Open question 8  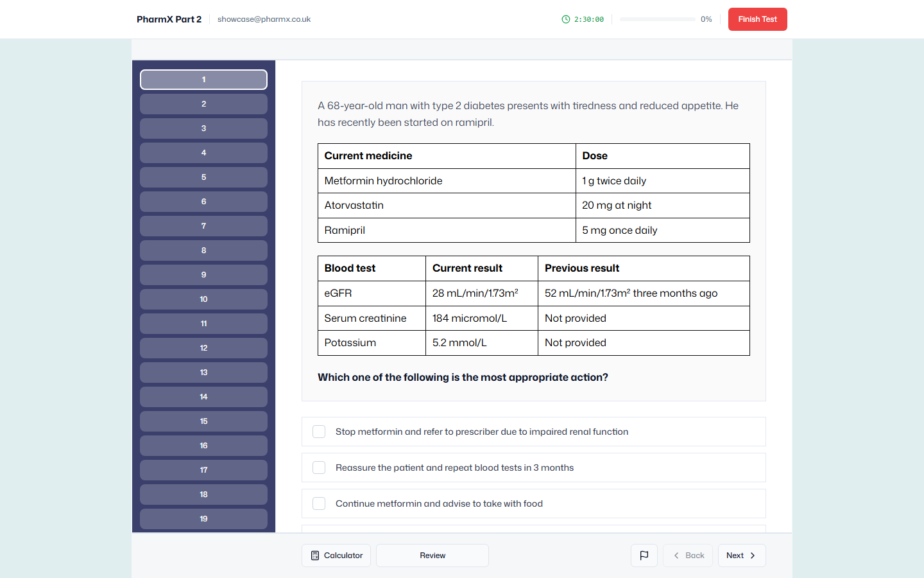tap(204, 250)
